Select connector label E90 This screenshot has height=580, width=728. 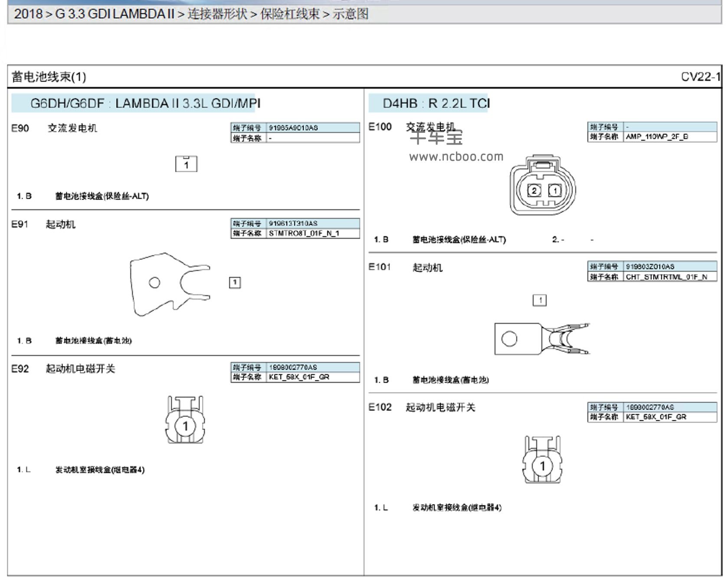pos(20,128)
